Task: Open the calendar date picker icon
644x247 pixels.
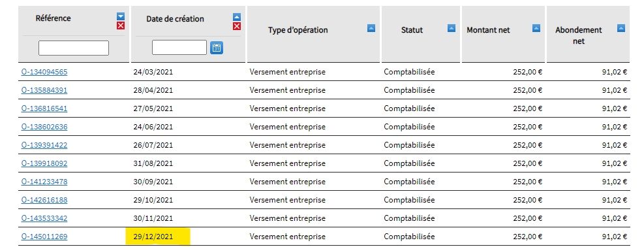Action: (x=217, y=48)
